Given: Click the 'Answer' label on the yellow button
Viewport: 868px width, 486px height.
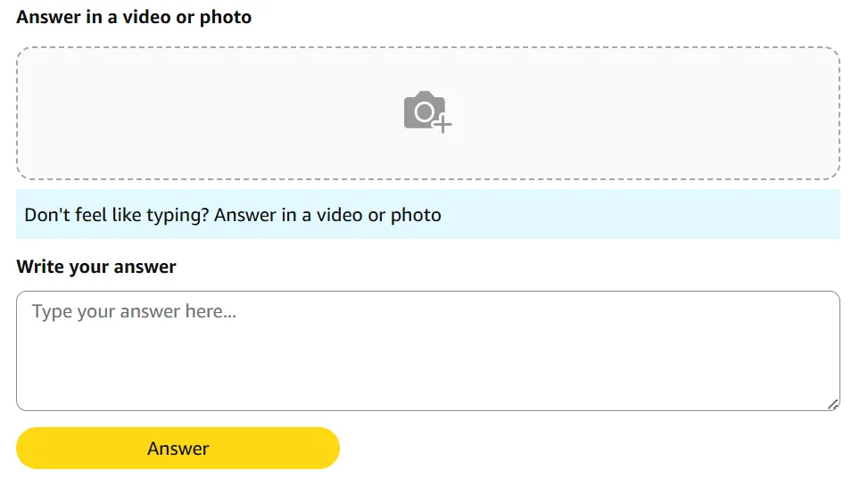Looking at the screenshot, I should click(x=178, y=449).
